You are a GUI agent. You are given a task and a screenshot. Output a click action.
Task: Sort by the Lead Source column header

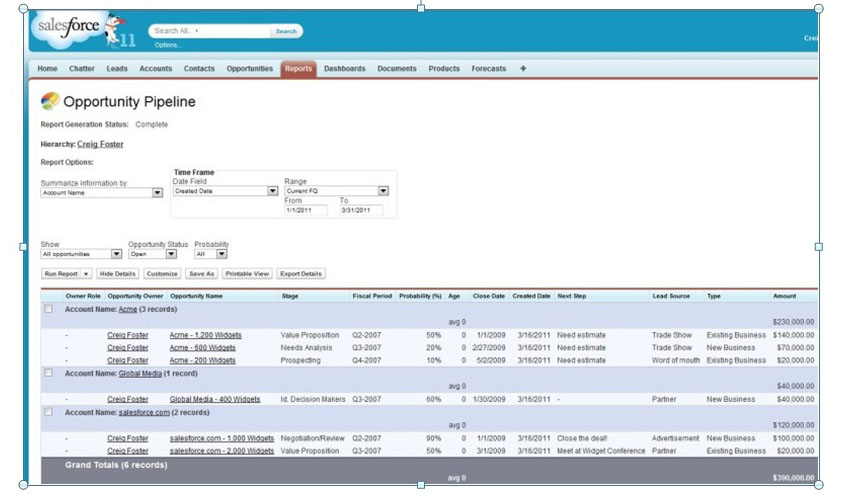point(671,296)
